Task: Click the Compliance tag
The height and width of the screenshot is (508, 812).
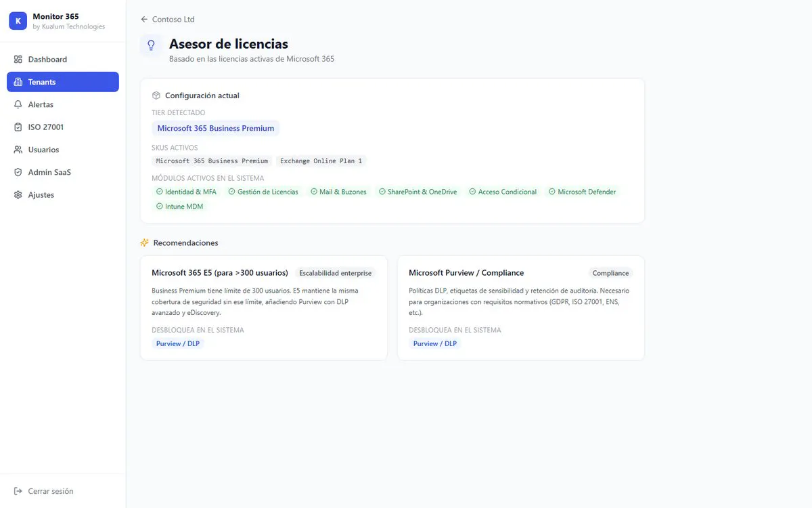Action: 611,273
